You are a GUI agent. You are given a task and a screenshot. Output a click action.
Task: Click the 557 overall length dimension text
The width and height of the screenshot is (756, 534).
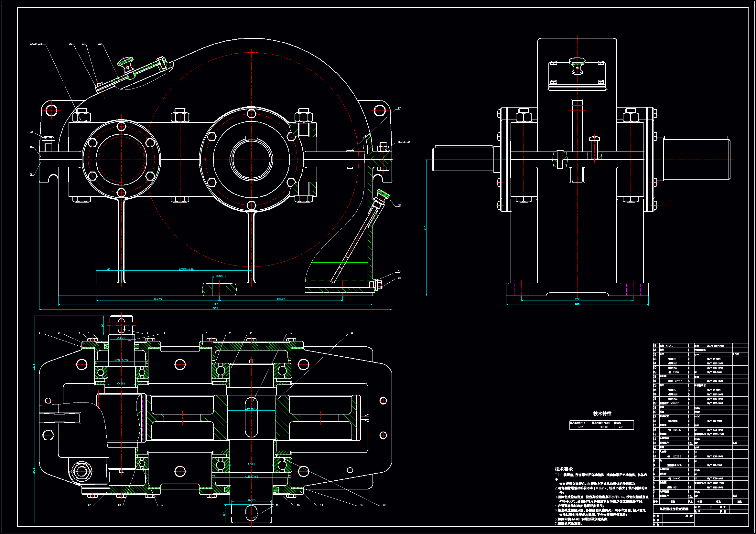(x=215, y=308)
